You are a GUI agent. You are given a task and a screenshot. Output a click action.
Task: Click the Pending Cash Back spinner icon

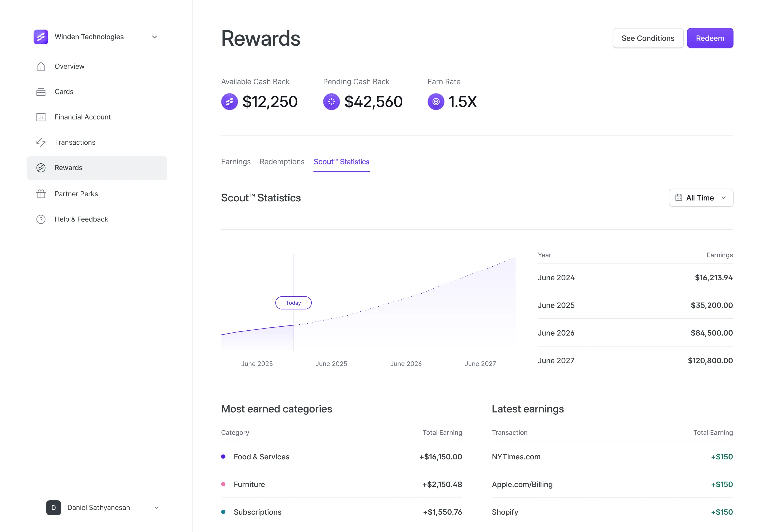(x=331, y=102)
